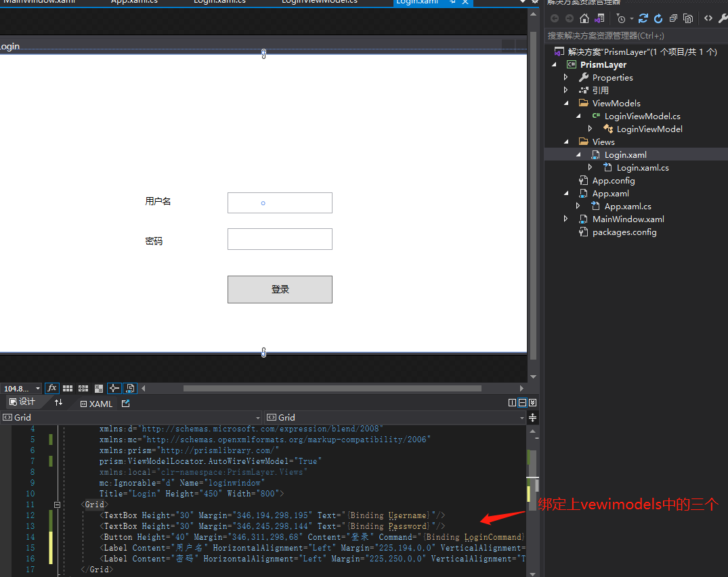Collapse App.xaml node

coord(566,193)
